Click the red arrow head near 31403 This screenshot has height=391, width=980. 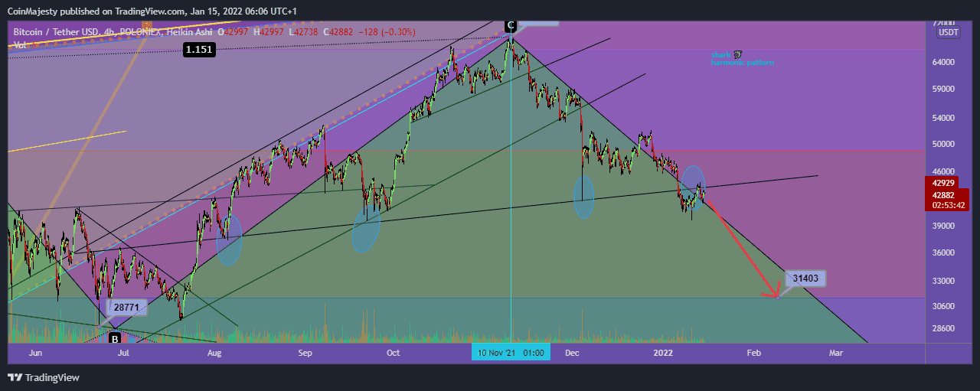coord(776,294)
